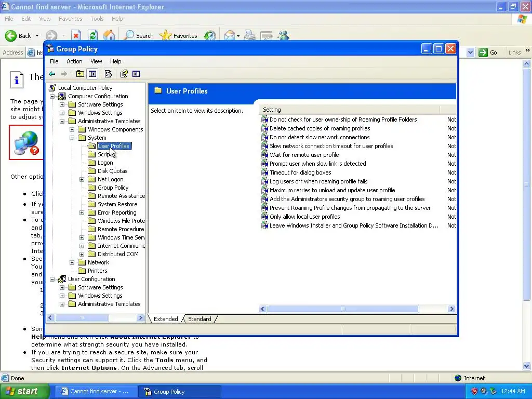Select Remote Assistance folder
This screenshot has height=399, width=532.
coord(121,196)
